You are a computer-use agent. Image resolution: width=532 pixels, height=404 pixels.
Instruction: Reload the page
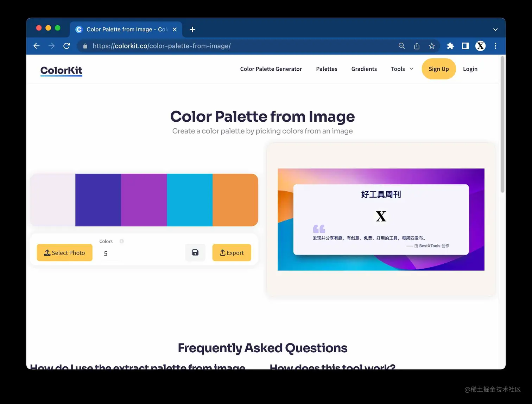pos(66,46)
